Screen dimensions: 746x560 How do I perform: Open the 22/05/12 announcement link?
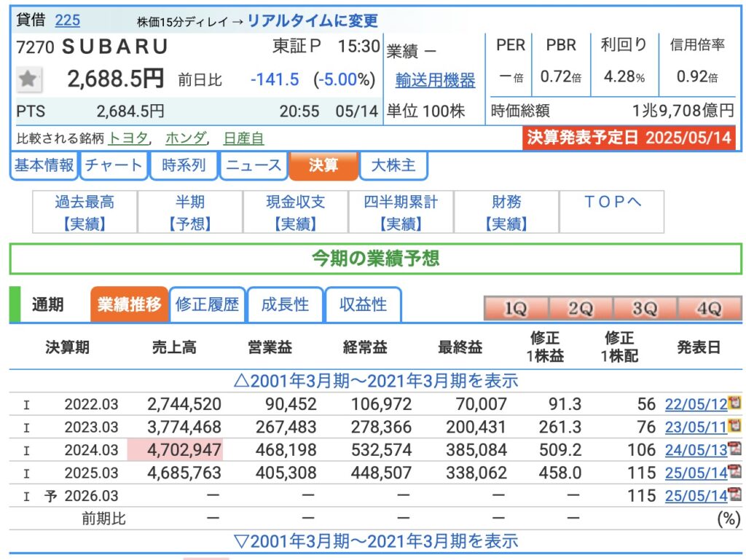point(696,404)
